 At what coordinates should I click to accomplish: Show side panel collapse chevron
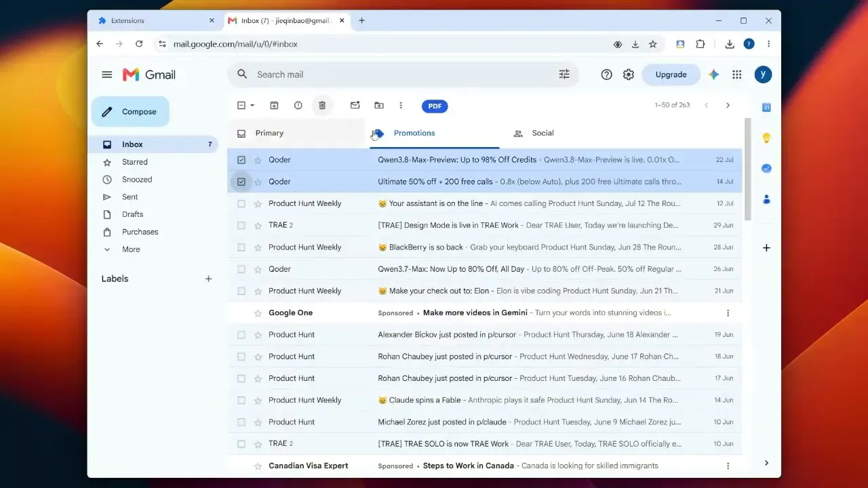coord(766,463)
